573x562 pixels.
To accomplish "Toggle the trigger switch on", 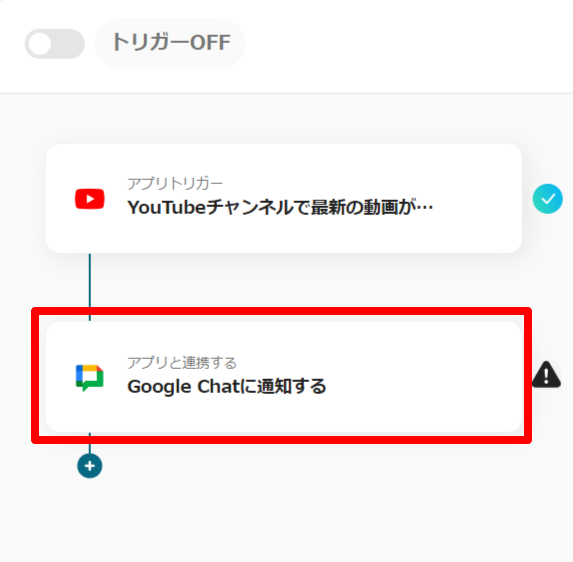I will tap(54, 44).
